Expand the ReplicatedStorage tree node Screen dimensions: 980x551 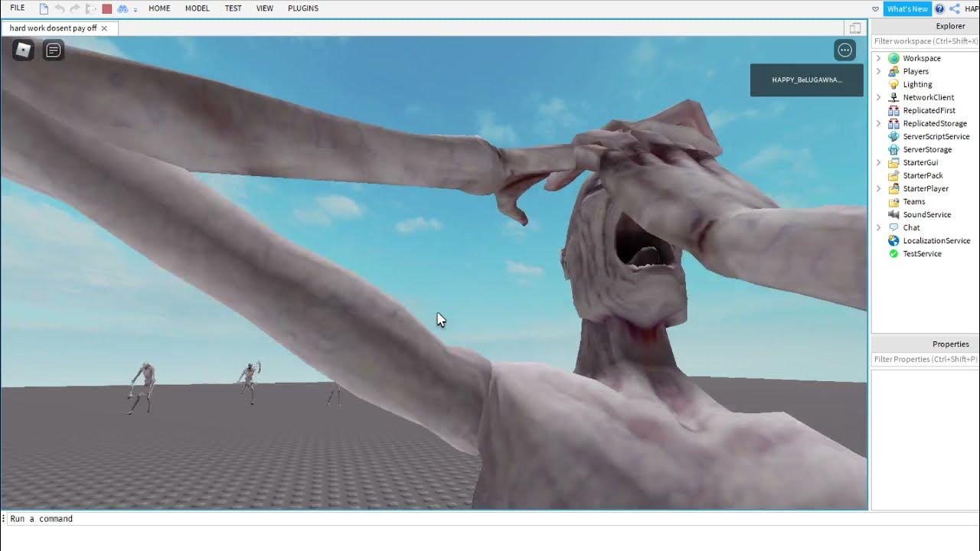pyautogui.click(x=879, y=123)
